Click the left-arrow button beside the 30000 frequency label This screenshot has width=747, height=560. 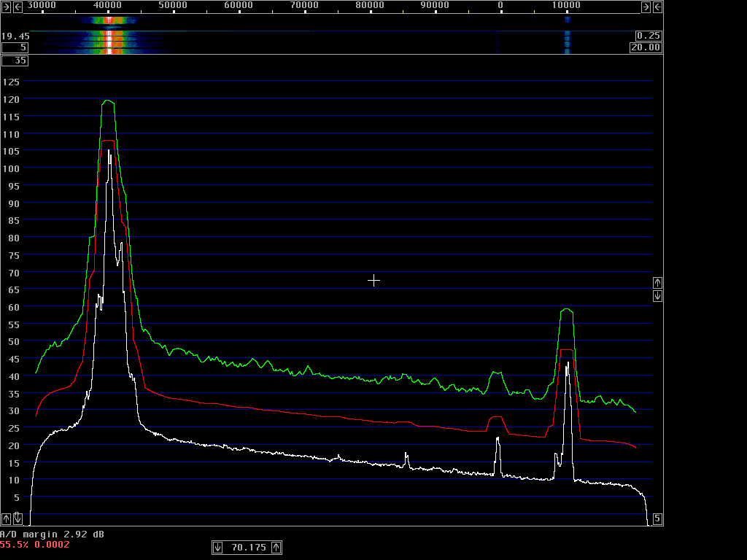pyautogui.click(x=18, y=7)
